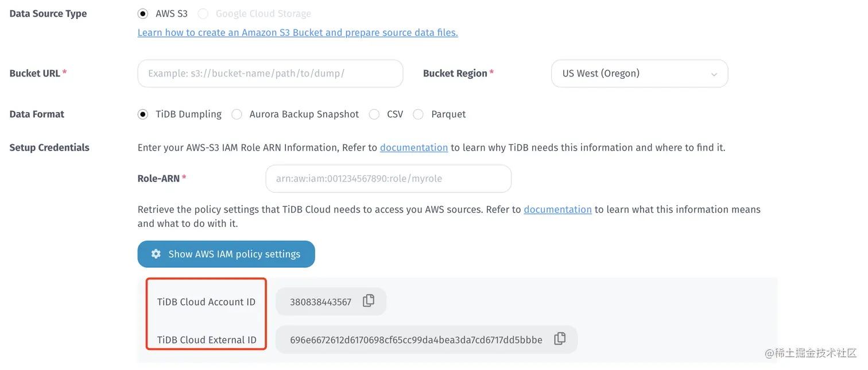Image resolution: width=868 pixels, height=370 pixels.
Task: Select CSV data format
Action: 374,114
